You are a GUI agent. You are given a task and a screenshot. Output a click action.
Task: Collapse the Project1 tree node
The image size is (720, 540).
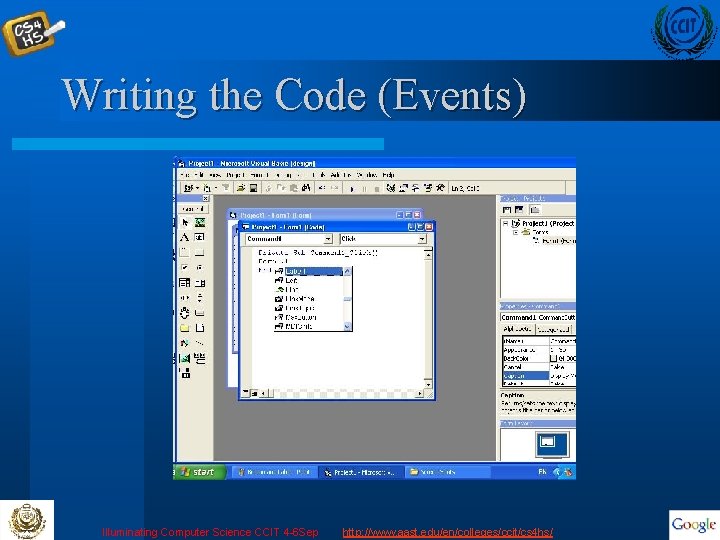[x=506, y=223]
